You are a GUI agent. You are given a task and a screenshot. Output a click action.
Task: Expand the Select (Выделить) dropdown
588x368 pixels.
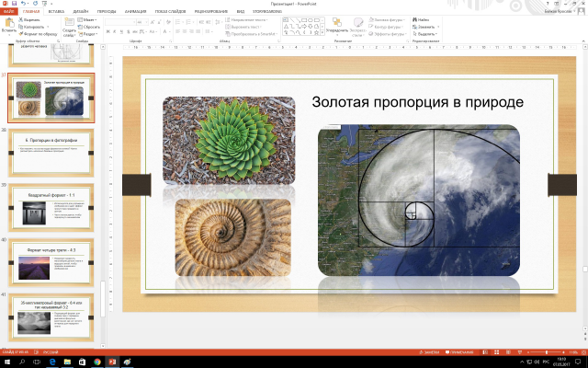tap(425, 34)
